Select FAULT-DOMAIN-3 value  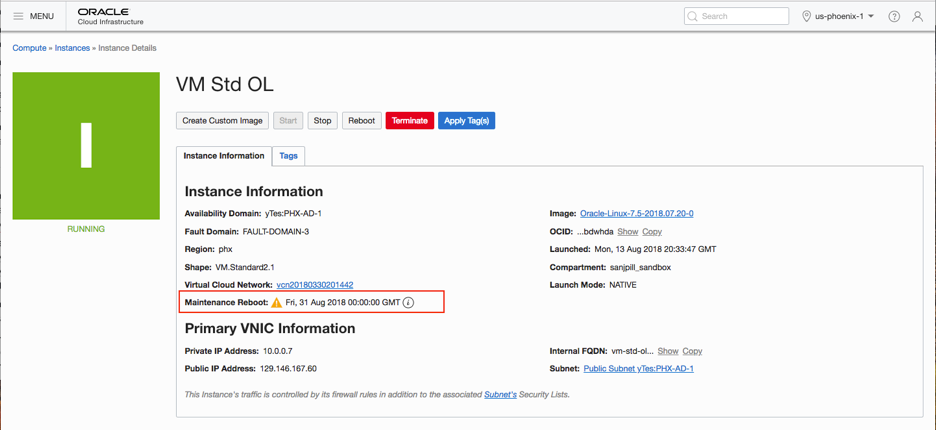(x=276, y=231)
